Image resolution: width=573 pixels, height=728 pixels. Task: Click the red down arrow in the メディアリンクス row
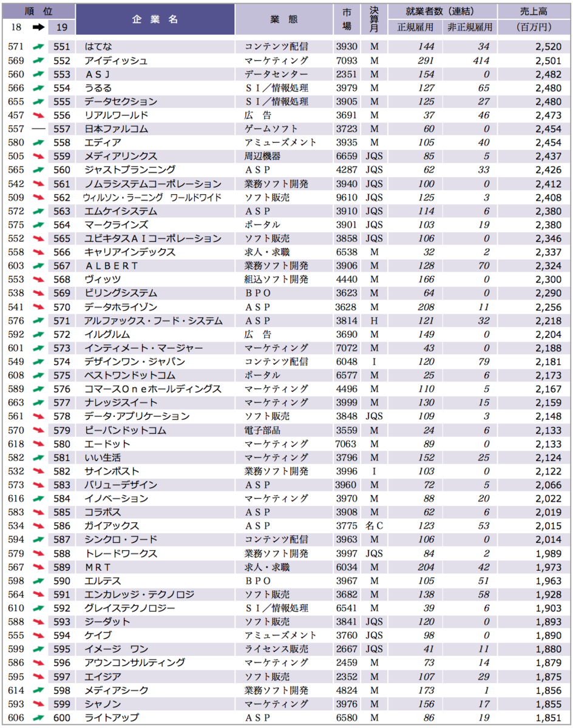click(x=39, y=157)
